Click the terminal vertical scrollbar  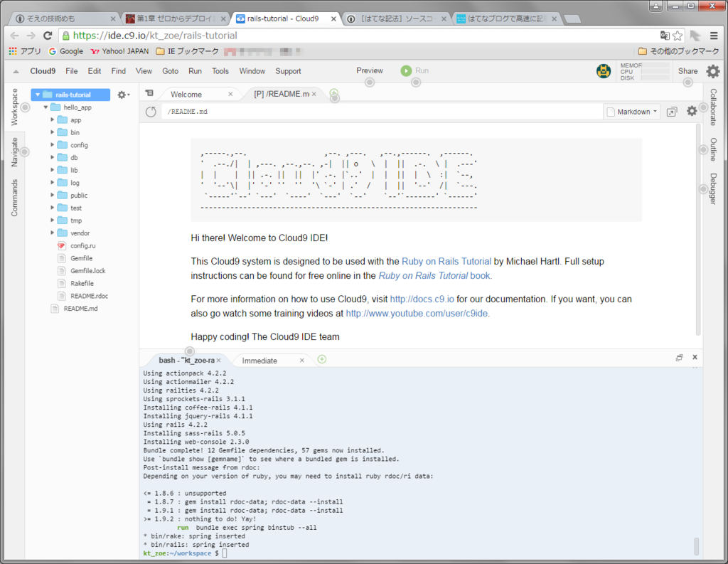click(x=697, y=546)
